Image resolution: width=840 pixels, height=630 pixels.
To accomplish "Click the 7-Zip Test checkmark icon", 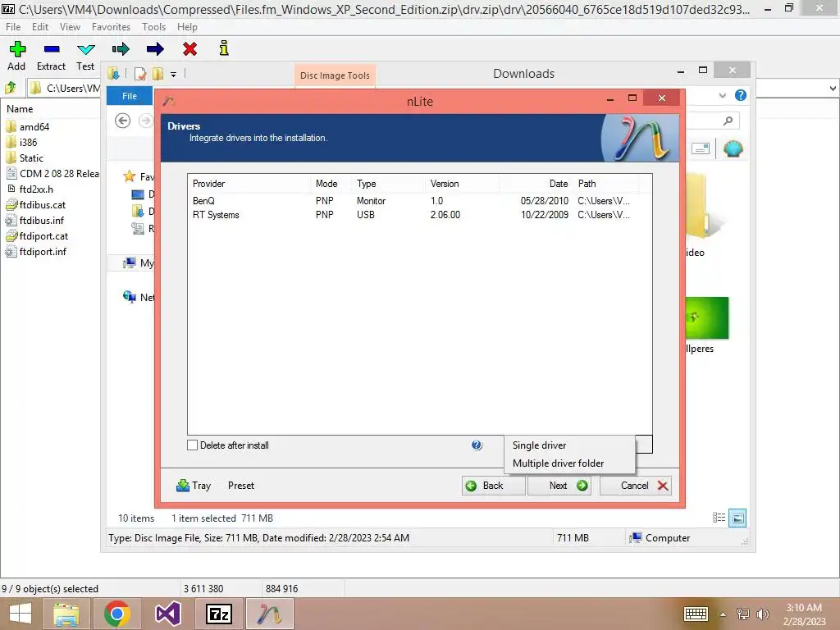I will pyautogui.click(x=85, y=50).
